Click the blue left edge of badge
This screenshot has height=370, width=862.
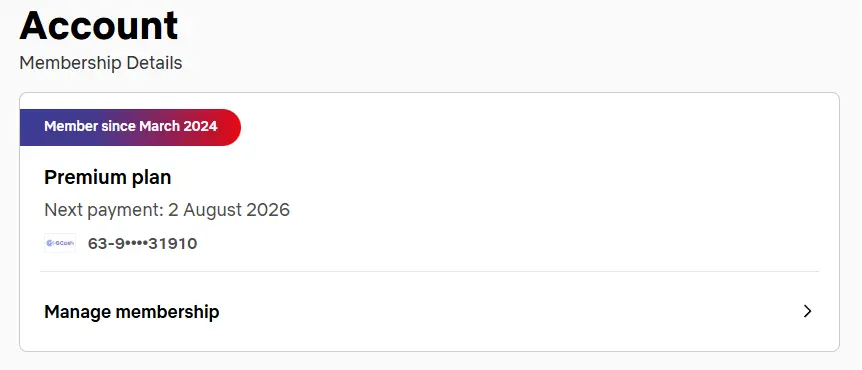(x=27, y=127)
